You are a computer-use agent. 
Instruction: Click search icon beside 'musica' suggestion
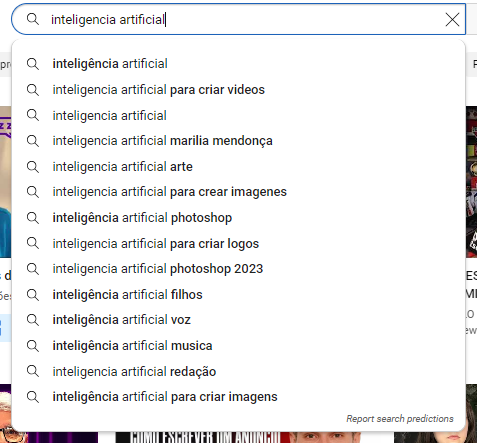tap(33, 346)
